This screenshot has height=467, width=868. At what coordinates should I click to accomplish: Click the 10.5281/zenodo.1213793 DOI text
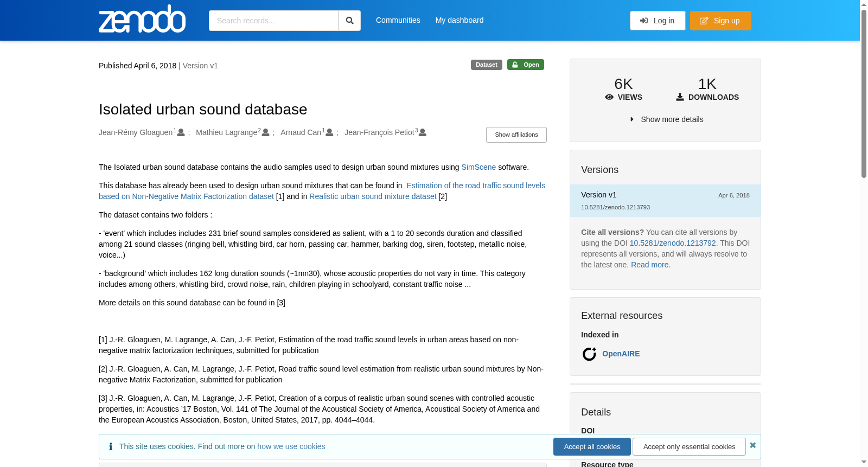[x=615, y=207]
